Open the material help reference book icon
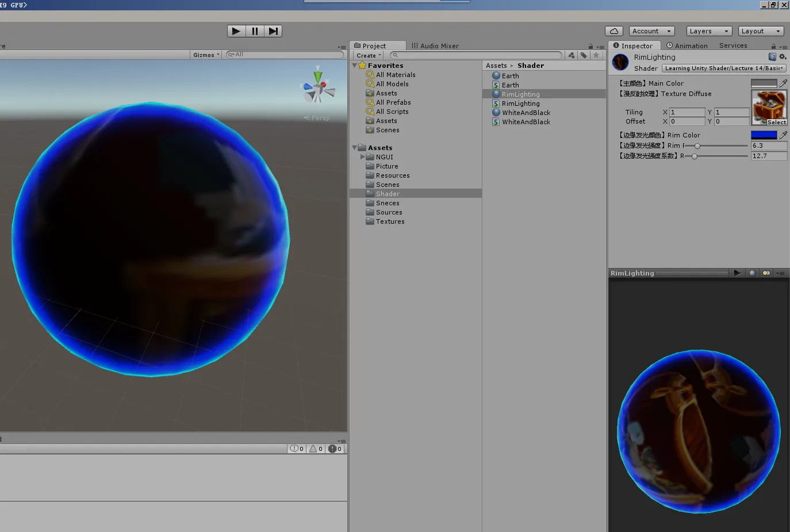 pyautogui.click(x=772, y=56)
